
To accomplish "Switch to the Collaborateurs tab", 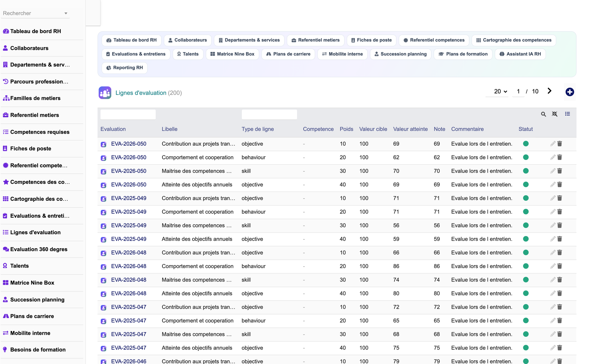I will pyautogui.click(x=188, y=40).
